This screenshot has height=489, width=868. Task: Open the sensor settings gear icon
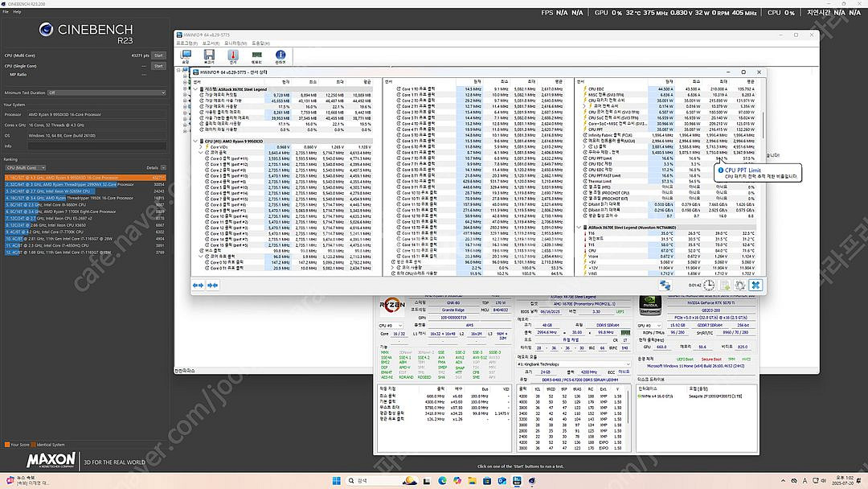click(x=739, y=286)
